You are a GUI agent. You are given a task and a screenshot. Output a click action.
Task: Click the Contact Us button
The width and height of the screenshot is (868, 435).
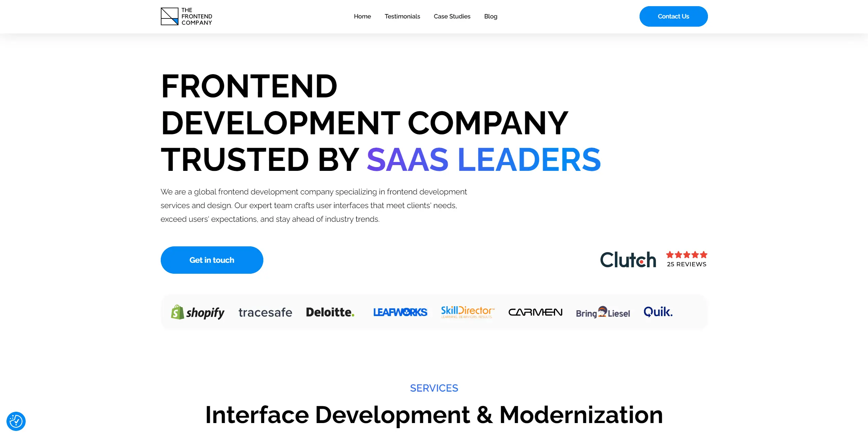(x=673, y=16)
